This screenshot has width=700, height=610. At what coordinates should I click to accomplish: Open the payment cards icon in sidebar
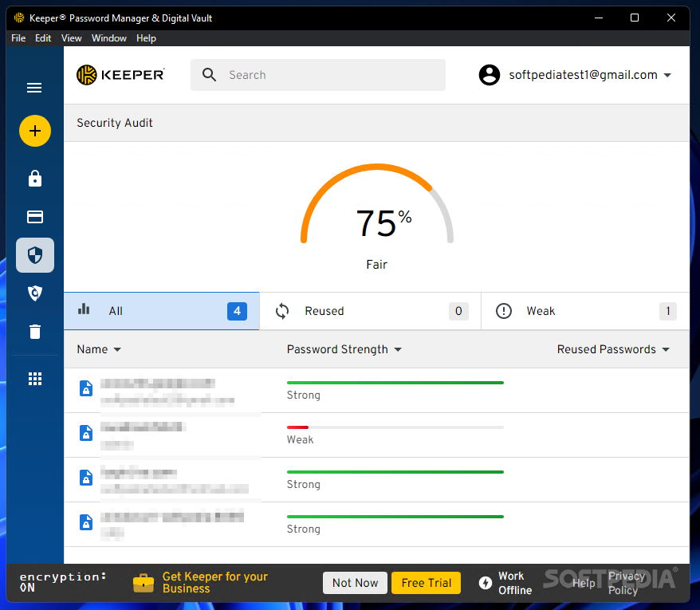pyautogui.click(x=35, y=217)
